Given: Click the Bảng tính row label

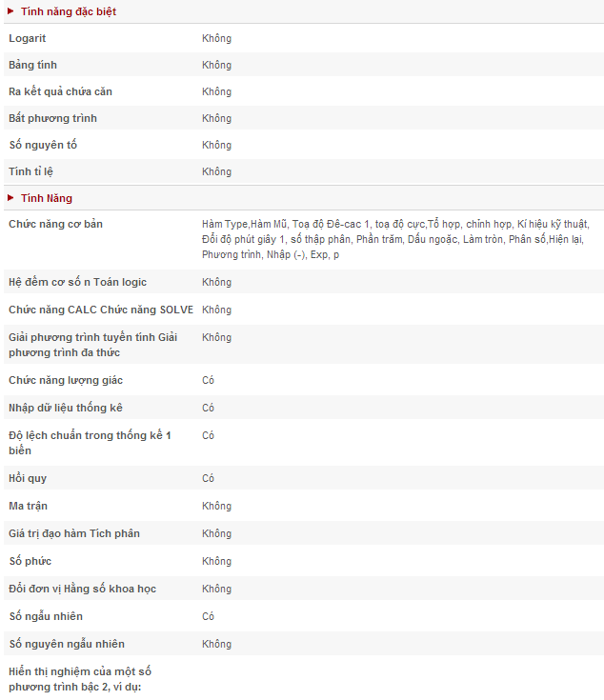Looking at the screenshot, I should [33, 65].
